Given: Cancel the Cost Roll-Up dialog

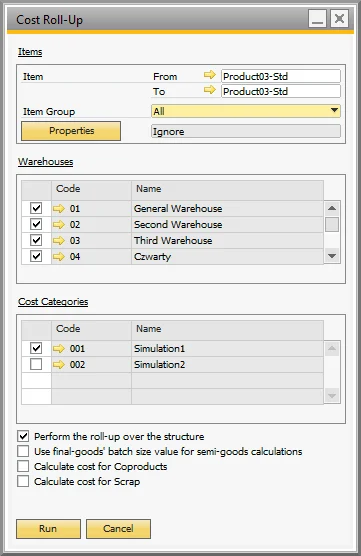Looking at the screenshot, I should [x=118, y=529].
